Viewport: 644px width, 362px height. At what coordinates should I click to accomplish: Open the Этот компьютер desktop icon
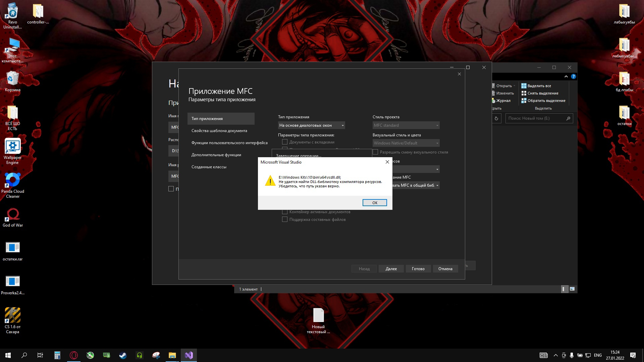13,50
